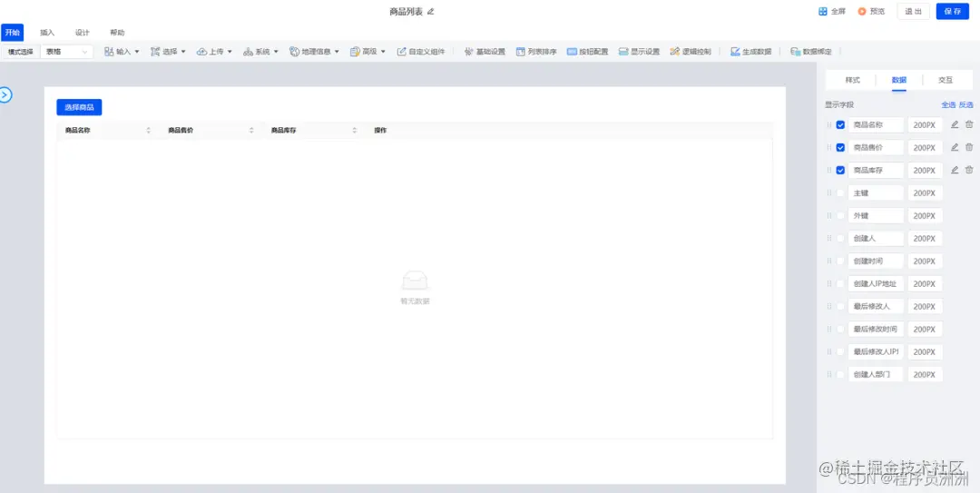The width and height of the screenshot is (980, 493).
Task: Switch to the 开始 tab
Action: coord(12,33)
